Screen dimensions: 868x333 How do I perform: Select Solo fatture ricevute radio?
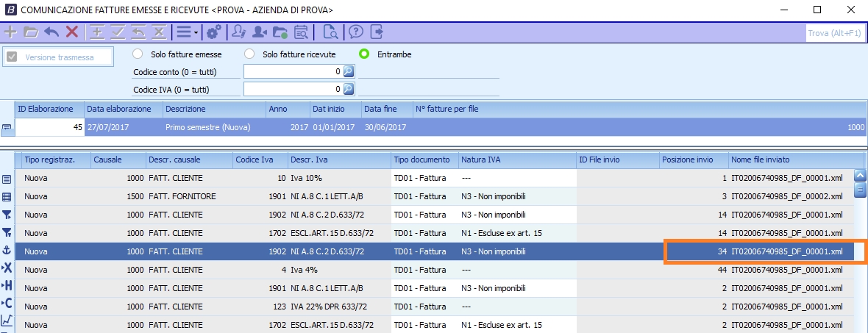[249, 54]
